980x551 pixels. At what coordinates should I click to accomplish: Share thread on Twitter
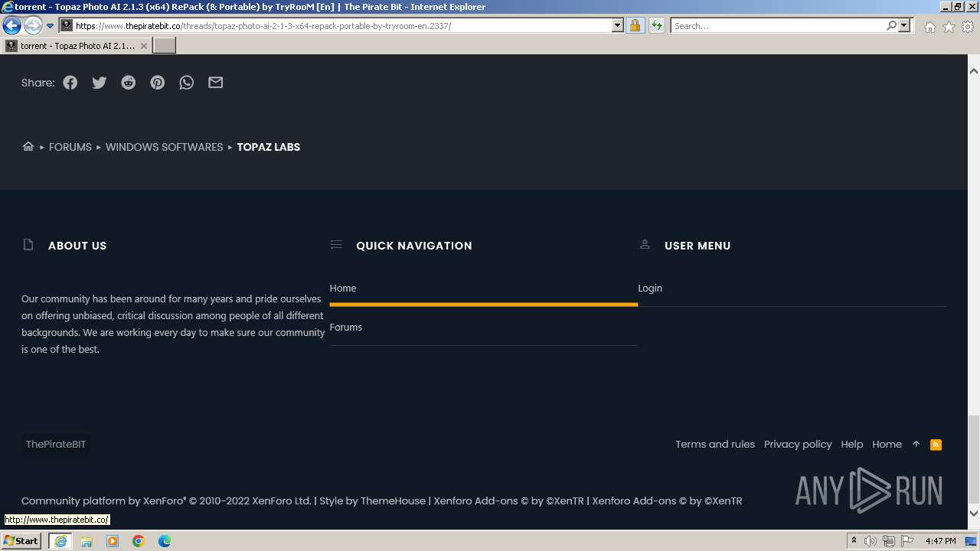100,83
